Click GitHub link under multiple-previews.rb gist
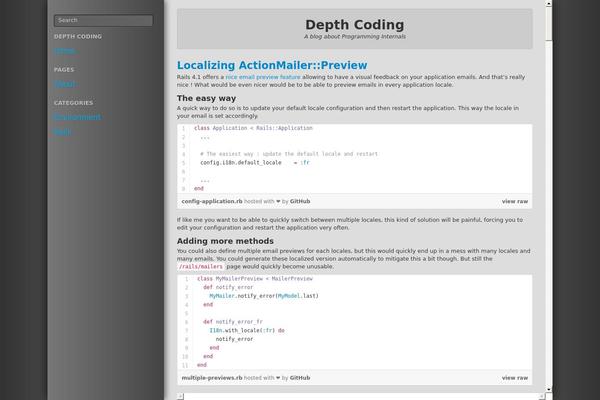The width and height of the screenshot is (600, 400). click(x=300, y=378)
